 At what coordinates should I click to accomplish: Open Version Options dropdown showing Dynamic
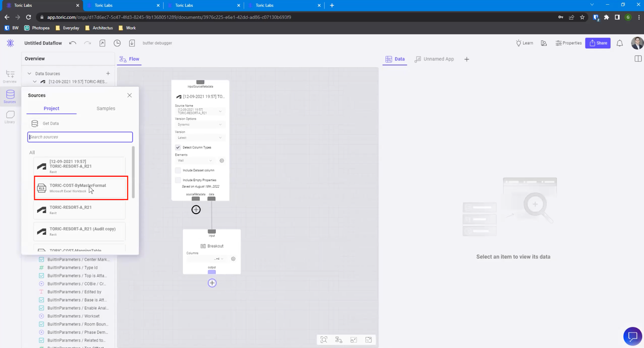[x=200, y=124]
